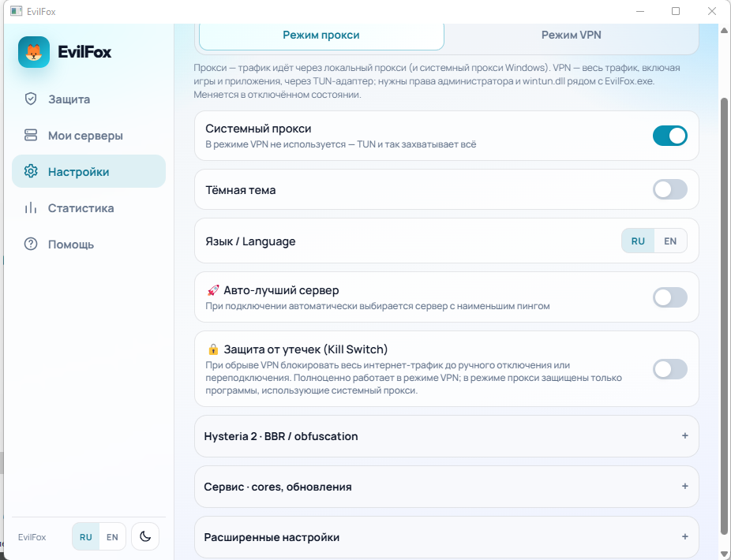
Task: Switch to the Режим VPN tab
Action: [571, 35]
